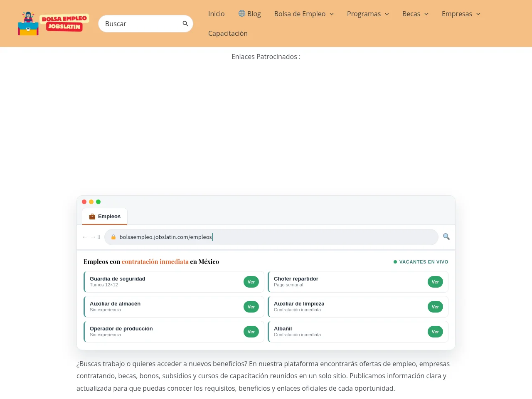532x399 pixels.
Task: Click the bolsaempleo.jobslatin.com/empleos address bar
Action: point(271,237)
